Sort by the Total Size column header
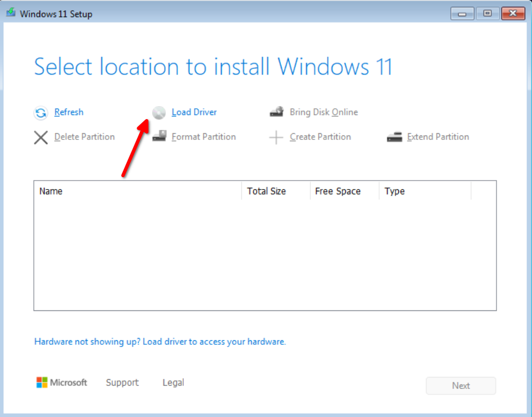Screen dimensions: 532x417 point(276,191)
